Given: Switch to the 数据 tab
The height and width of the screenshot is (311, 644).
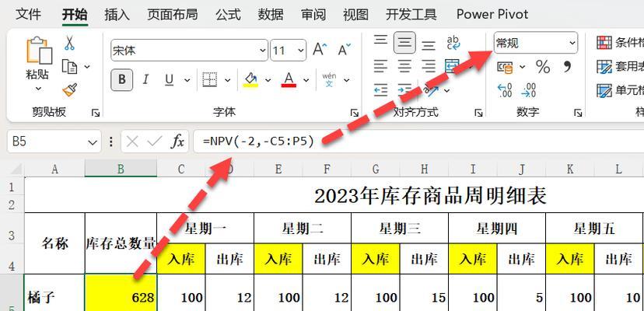Looking at the screenshot, I should 271,14.
